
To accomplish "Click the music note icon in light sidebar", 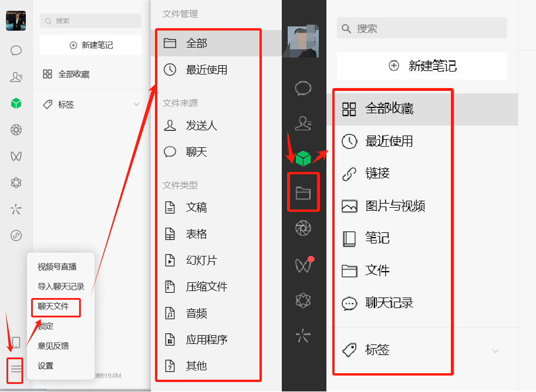I will (16, 235).
